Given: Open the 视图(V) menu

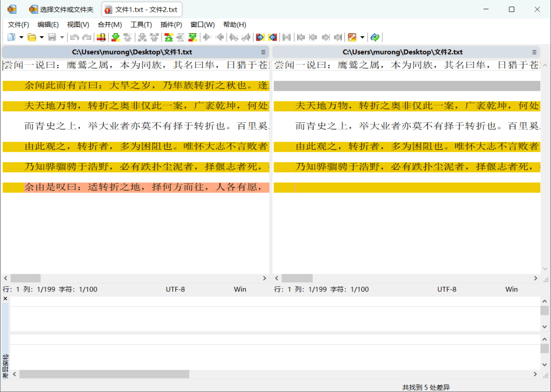Looking at the screenshot, I should coord(78,24).
